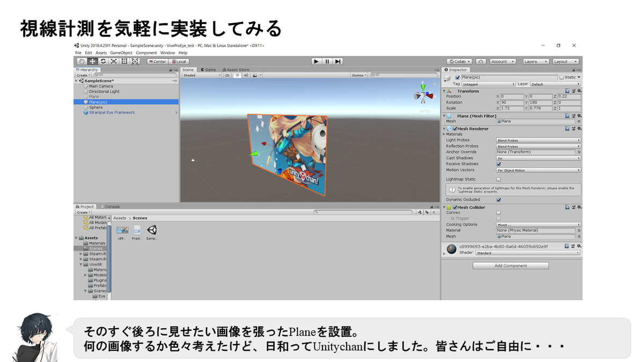Select the Hand tool in Unity toolbar
This screenshot has height=362, width=644.
(x=82, y=61)
